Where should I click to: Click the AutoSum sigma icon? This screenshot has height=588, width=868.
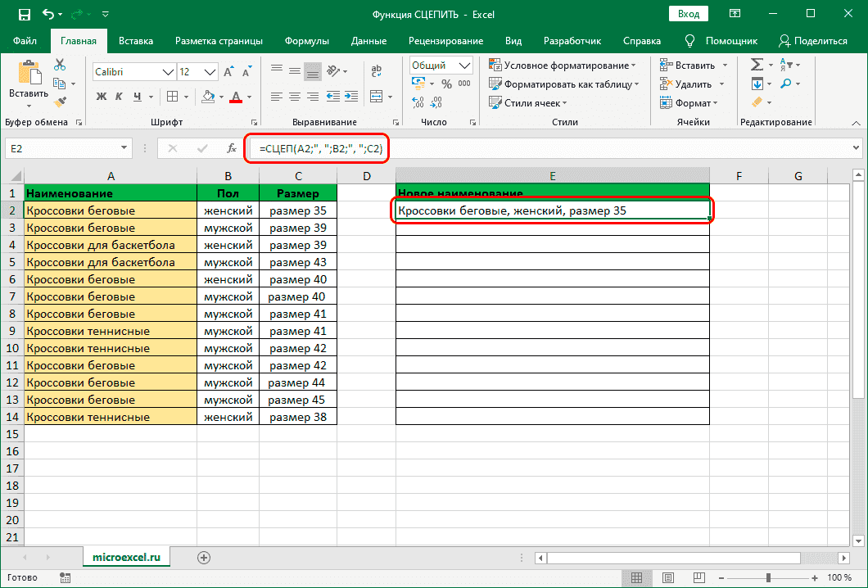click(756, 65)
